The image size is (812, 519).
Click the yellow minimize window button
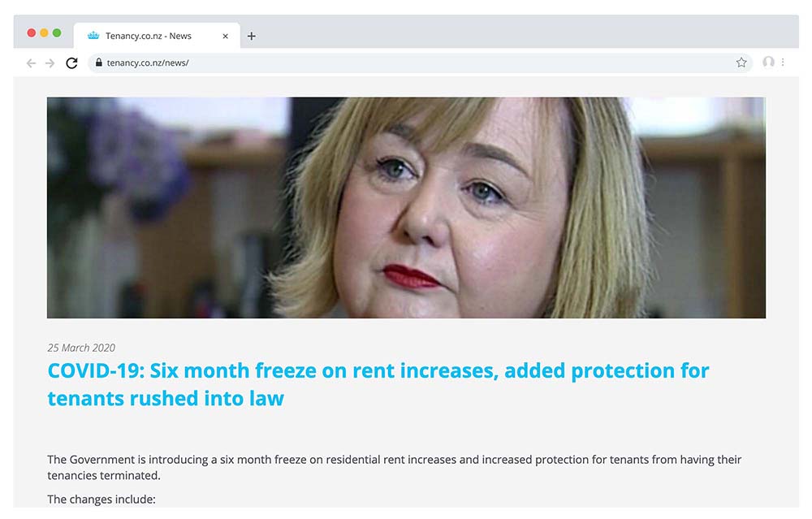pos(44,33)
